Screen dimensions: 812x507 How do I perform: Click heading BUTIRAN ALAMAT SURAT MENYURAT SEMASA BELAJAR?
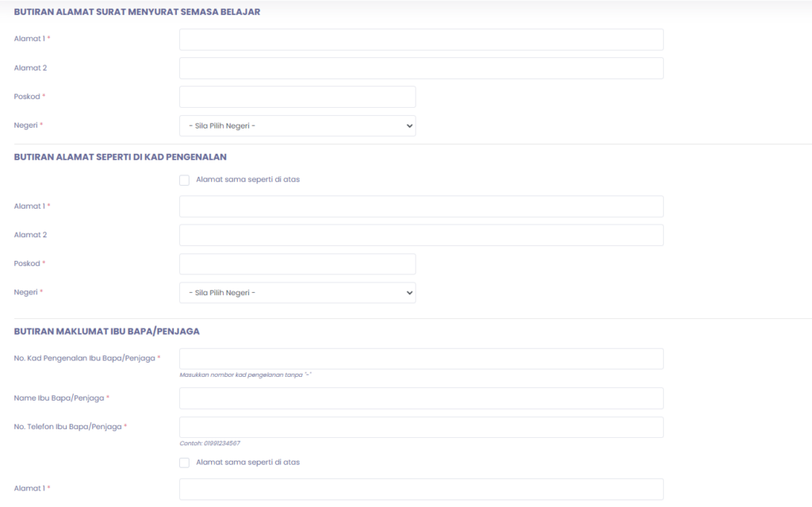(x=137, y=12)
